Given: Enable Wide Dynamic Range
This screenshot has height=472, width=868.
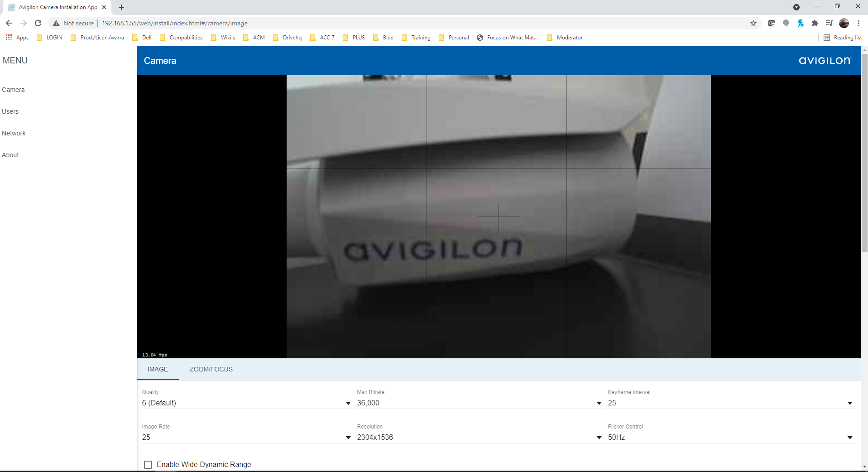Looking at the screenshot, I should [x=148, y=464].
